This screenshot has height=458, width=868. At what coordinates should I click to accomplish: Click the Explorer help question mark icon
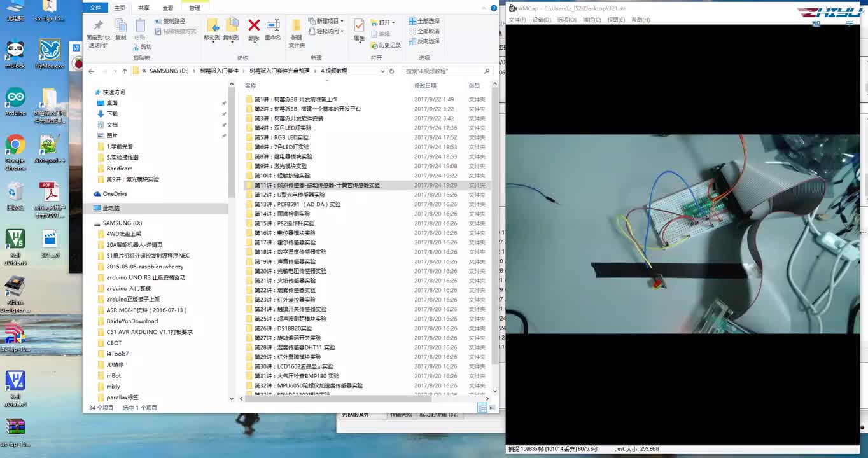[x=494, y=8]
